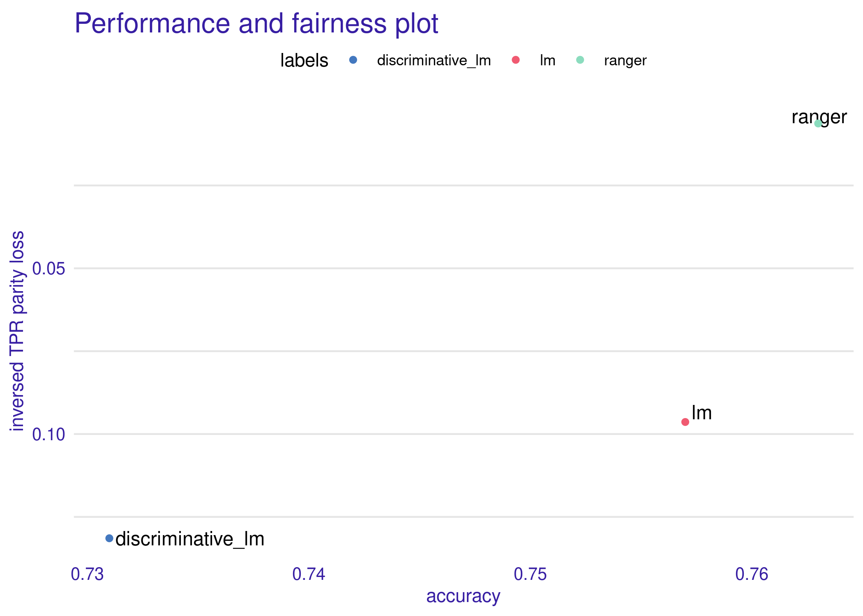Click the red lm data point
Viewport: 863px width, 616px height.
[x=685, y=422]
